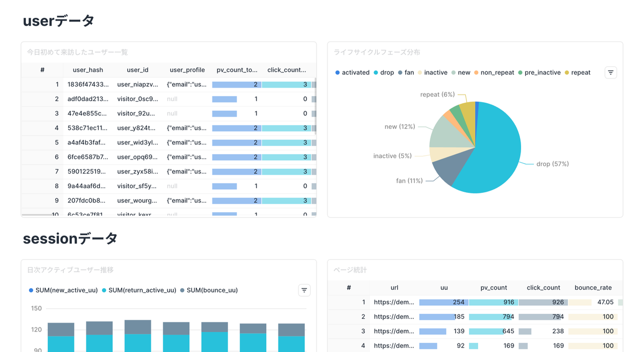Toggle the inactive legend entry
The height and width of the screenshot is (352, 644).
[433, 73]
